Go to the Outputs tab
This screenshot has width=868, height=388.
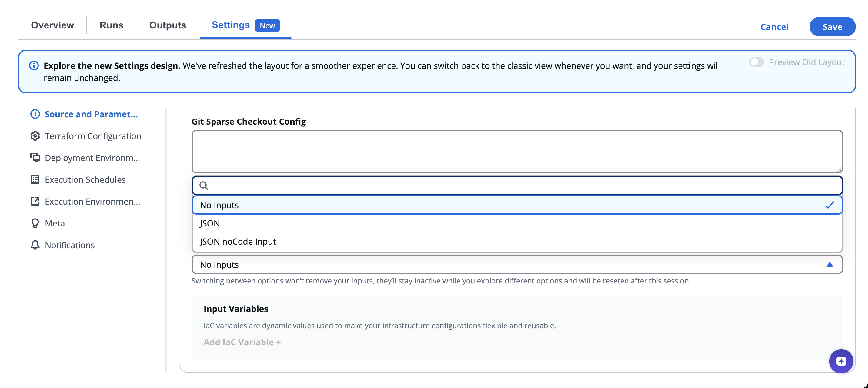[168, 25]
